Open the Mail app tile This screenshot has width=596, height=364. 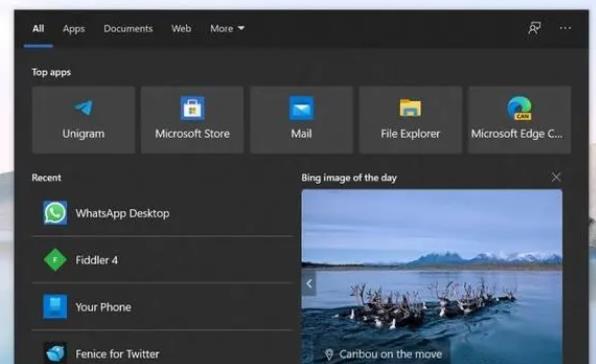pos(301,120)
